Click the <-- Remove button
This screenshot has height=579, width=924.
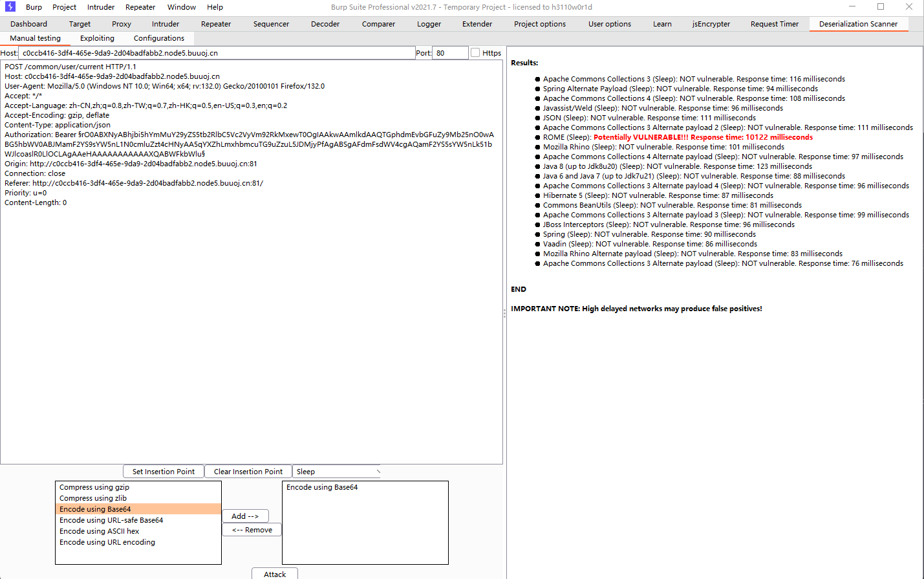(252, 530)
